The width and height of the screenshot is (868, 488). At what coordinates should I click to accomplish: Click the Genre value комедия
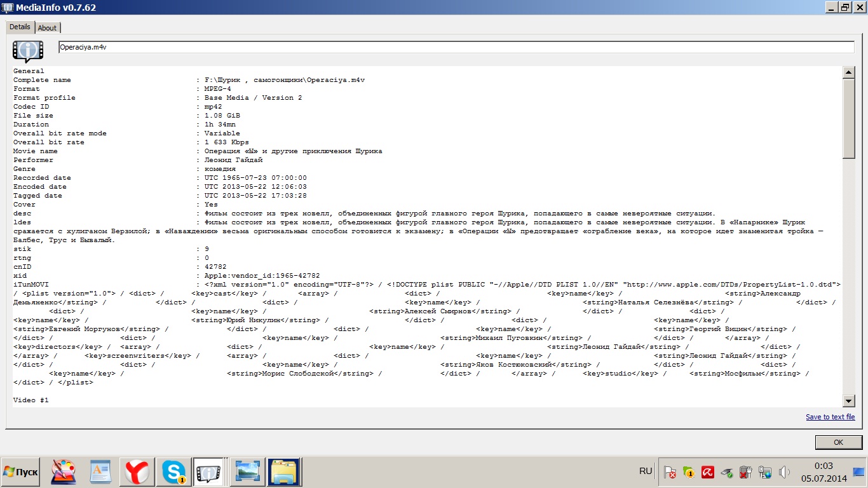click(x=220, y=169)
